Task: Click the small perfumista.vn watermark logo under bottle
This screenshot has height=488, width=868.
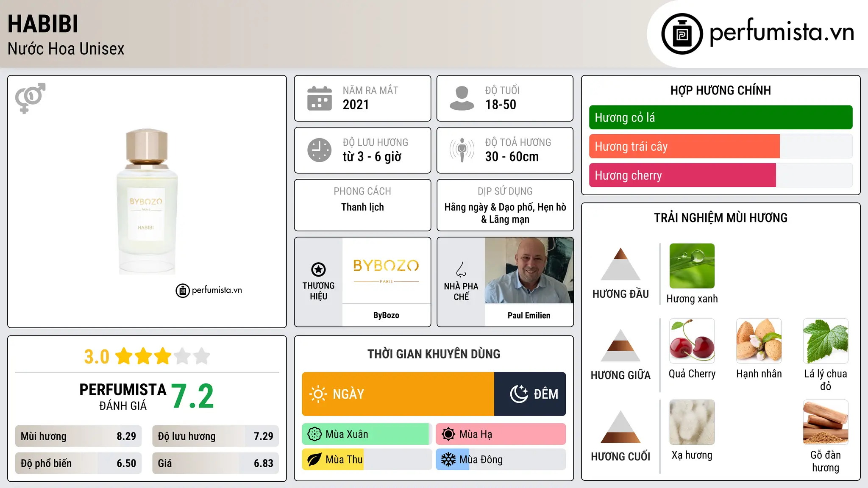Action: pos(209,291)
